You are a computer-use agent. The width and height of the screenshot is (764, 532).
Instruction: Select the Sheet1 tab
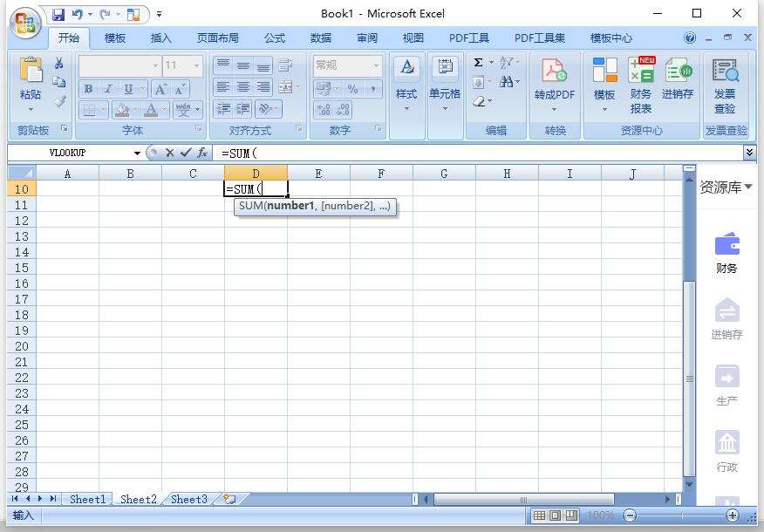(88, 500)
